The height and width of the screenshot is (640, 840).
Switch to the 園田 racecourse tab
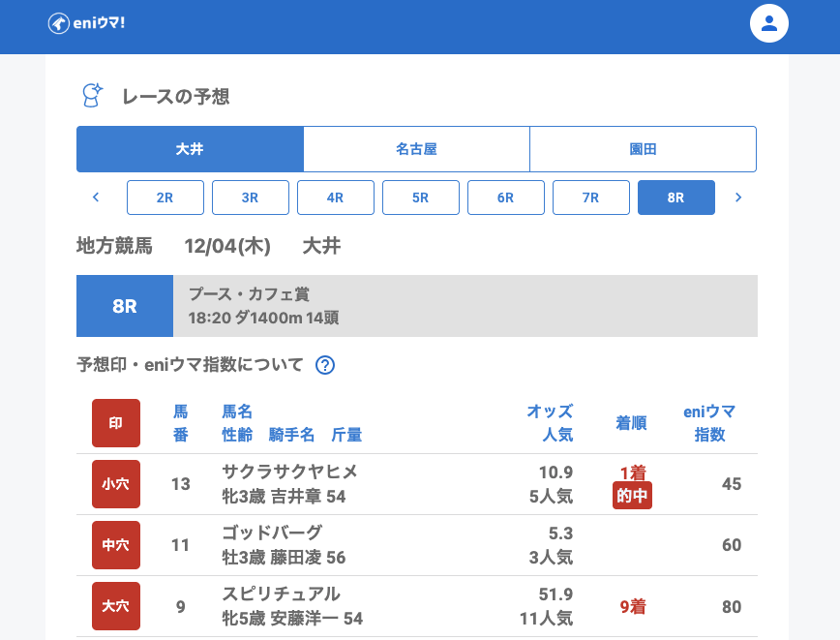click(643, 149)
